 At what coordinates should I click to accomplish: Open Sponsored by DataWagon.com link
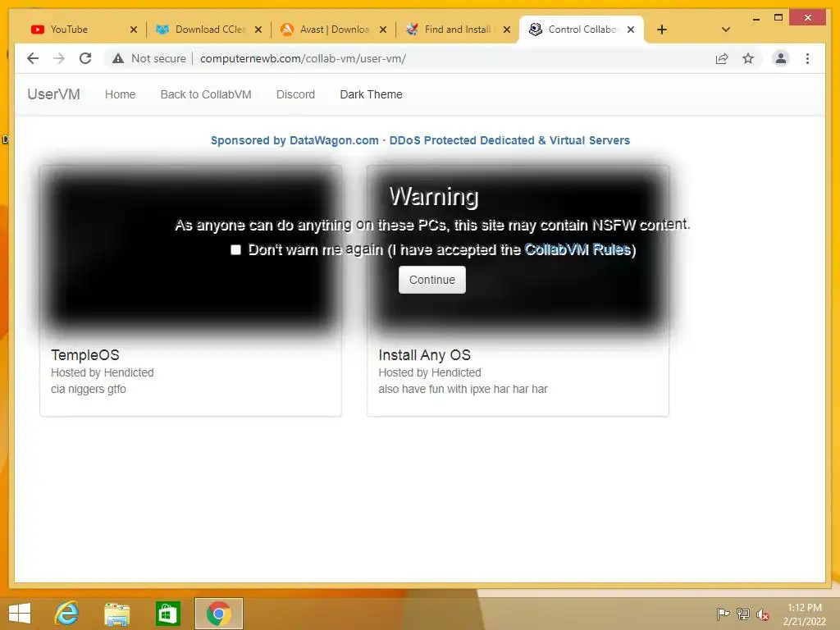(420, 140)
